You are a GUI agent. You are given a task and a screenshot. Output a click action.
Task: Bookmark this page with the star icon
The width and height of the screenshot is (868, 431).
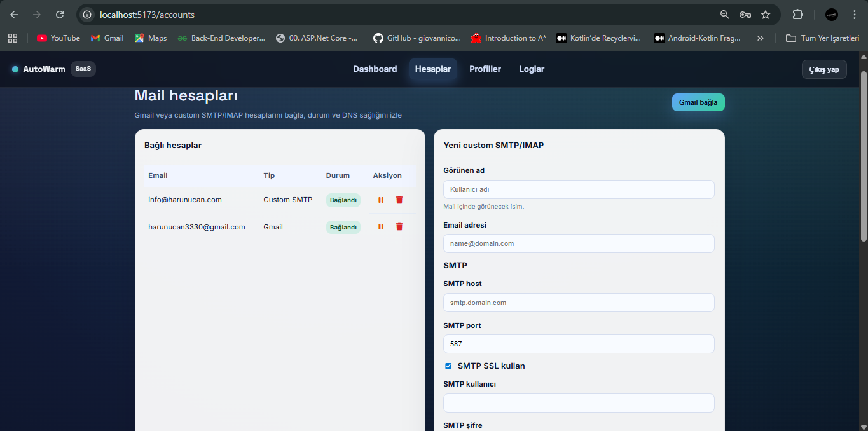click(x=766, y=15)
